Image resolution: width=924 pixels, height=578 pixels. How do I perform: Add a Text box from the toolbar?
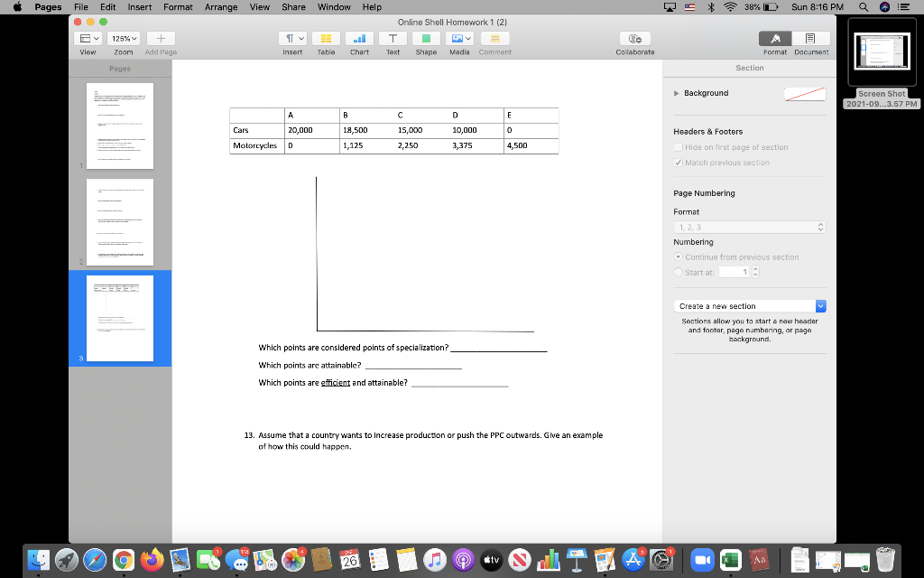[x=392, y=39]
